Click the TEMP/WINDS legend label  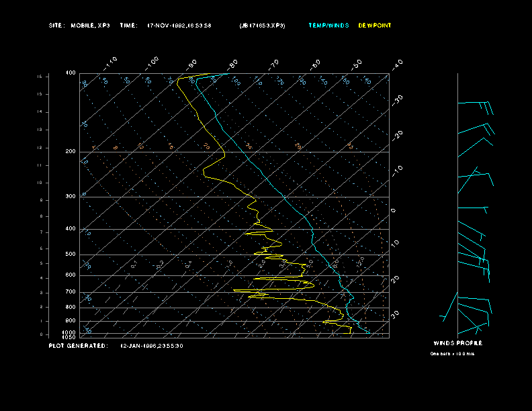[x=328, y=26]
